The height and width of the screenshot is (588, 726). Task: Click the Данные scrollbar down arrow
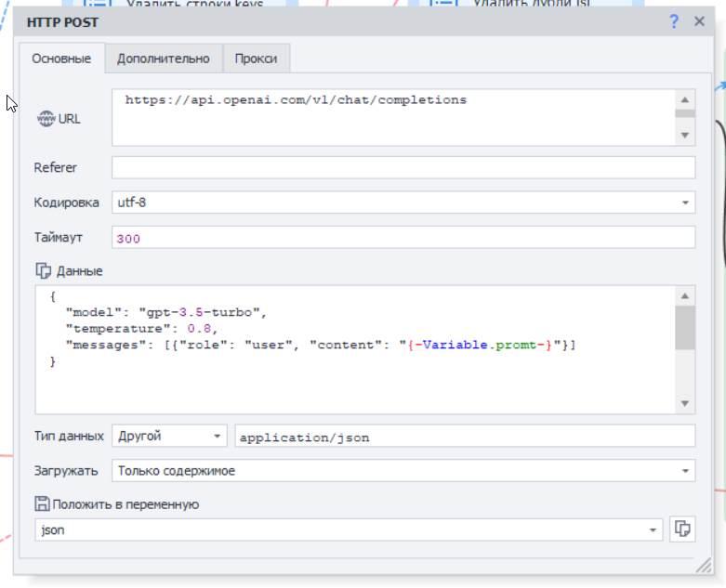pos(685,403)
